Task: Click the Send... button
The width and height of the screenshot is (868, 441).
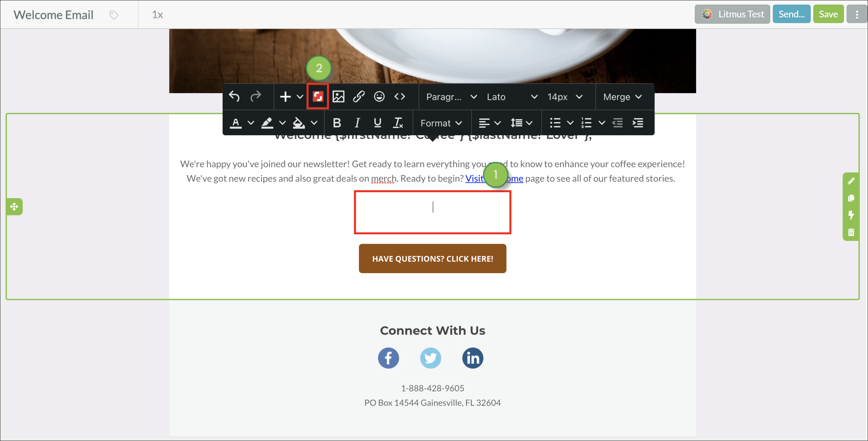Action: pos(791,14)
